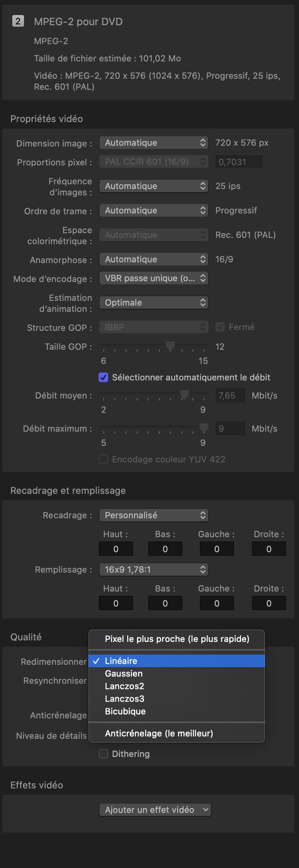Click Ajouter un effet vidéo button
Image resolution: width=299 pixels, height=868 pixels.
click(x=155, y=810)
